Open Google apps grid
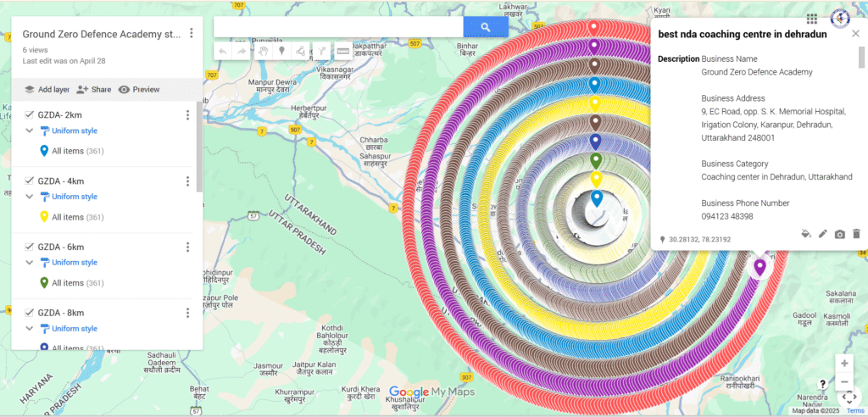This screenshot has height=417, width=868. click(812, 19)
